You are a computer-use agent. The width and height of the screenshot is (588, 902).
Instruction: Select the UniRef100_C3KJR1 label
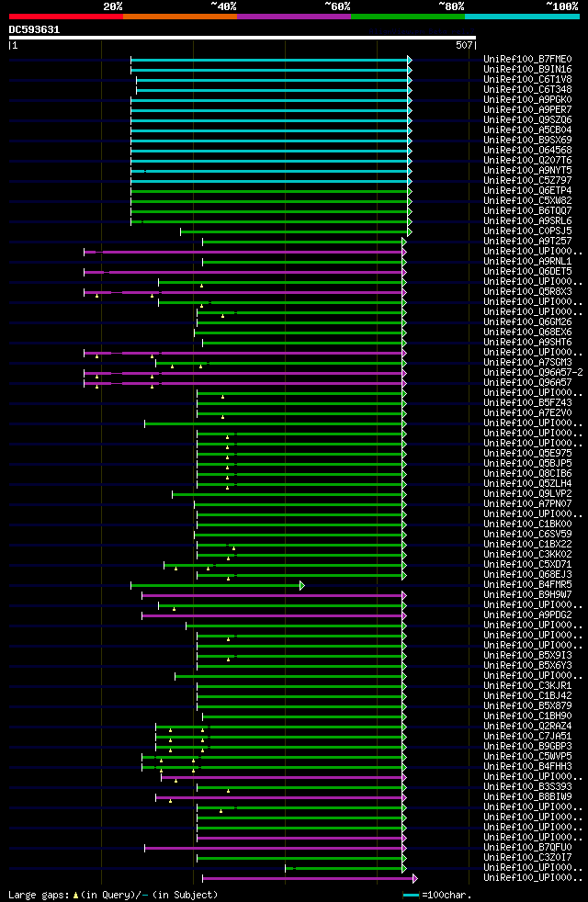coord(527,686)
